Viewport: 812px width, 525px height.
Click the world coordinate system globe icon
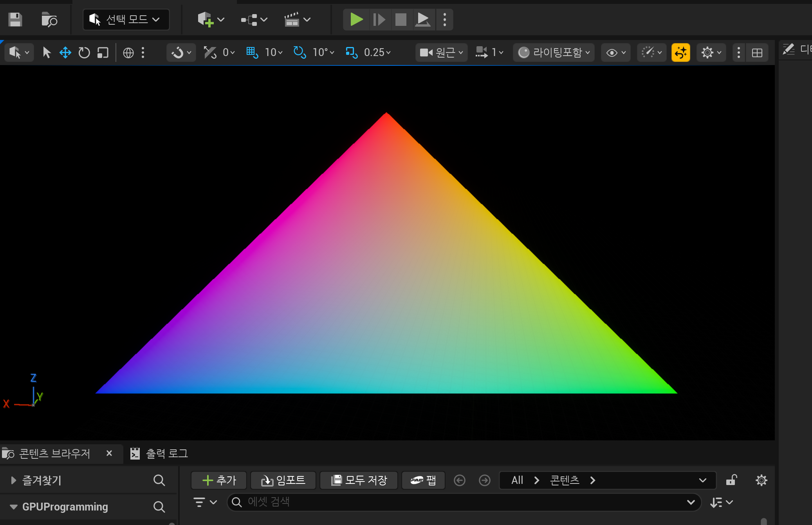pyautogui.click(x=128, y=52)
